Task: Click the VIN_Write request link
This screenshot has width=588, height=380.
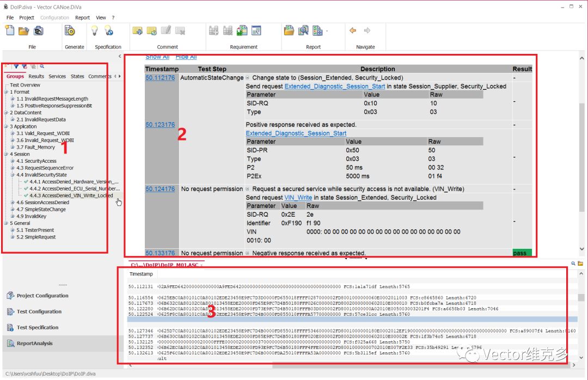Action: [x=298, y=198]
